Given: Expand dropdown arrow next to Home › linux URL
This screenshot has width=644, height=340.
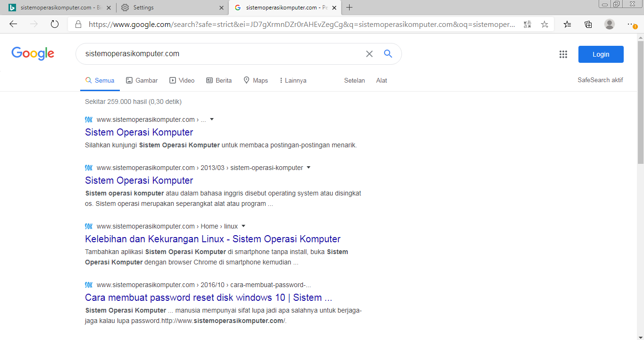Looking at the screenshot, I should (243, 226).
